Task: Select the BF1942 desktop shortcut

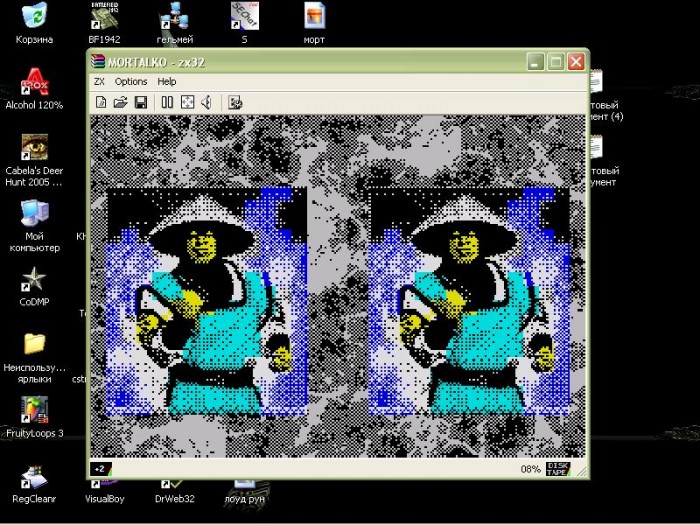Action: 104,23
